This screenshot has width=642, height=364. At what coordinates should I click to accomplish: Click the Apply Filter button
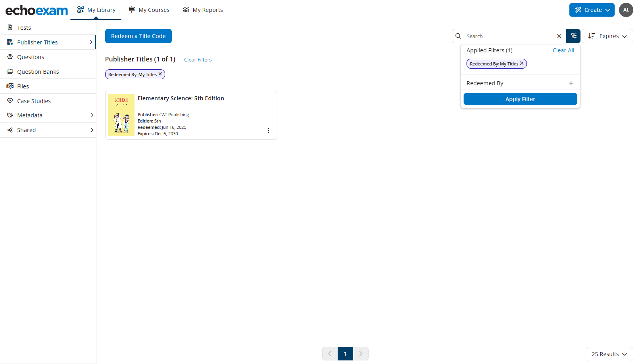(520, 99)
